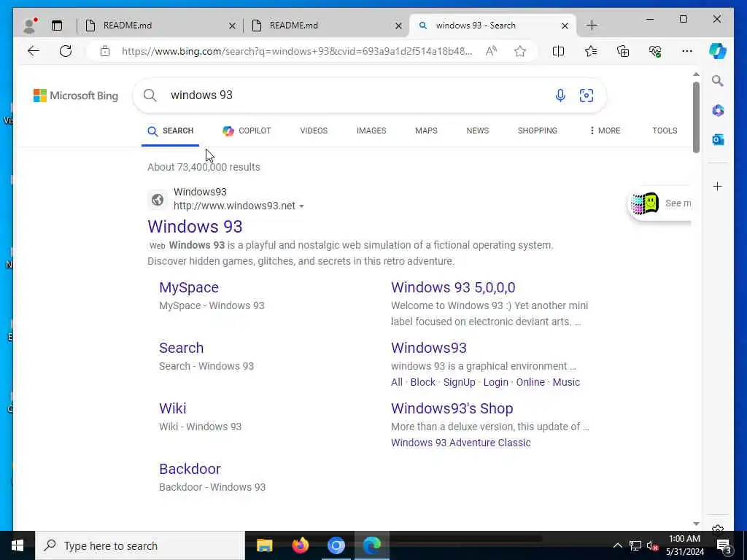Open tab actions menu icon

click(57, 26)
